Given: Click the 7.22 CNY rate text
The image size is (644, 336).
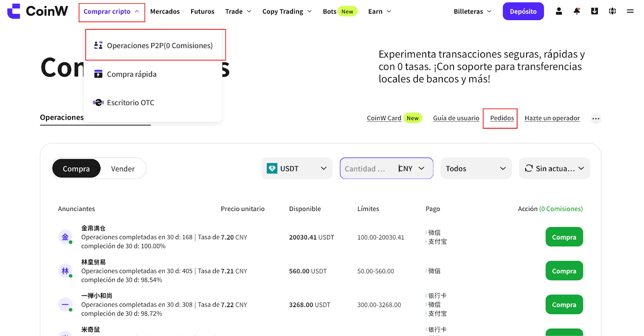Looking at the screenshot, I should (234, 305).
